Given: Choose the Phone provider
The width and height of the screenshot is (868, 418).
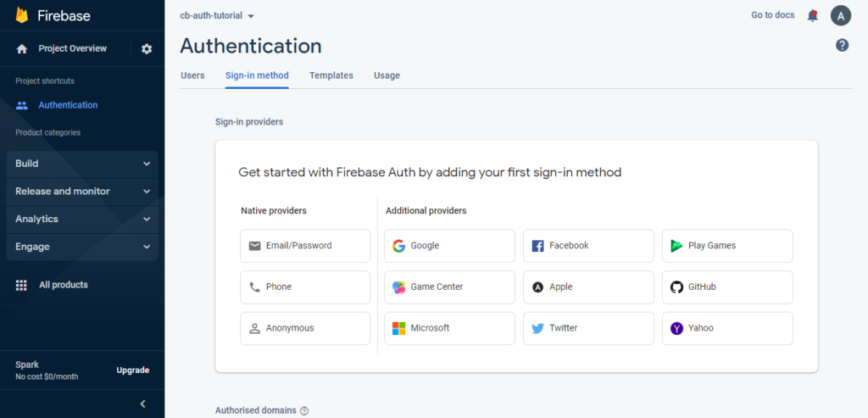Looking at the screenshot, I should [305, 287].
